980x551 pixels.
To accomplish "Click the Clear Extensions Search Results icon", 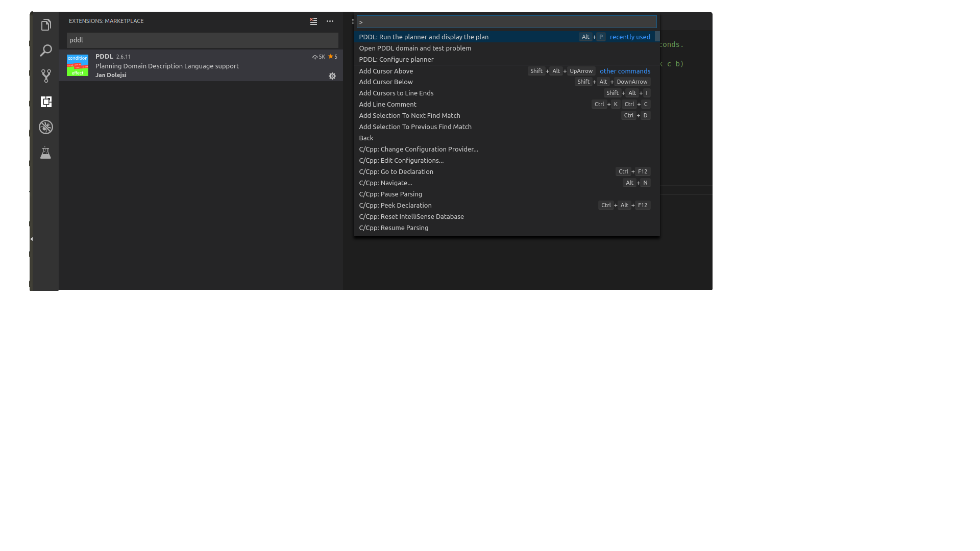I will click(313, 21).
